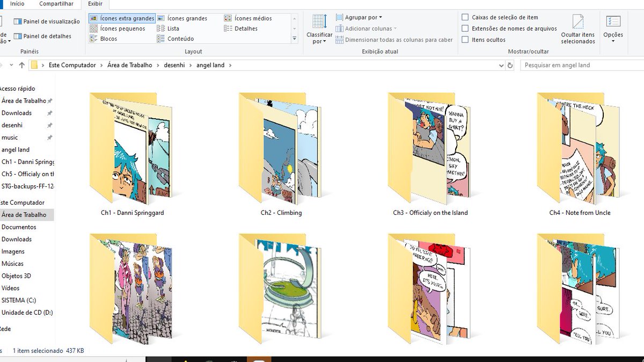The image size is (644, 362).
Task: Click Ocultar itens selecionados
Action: 578,30
